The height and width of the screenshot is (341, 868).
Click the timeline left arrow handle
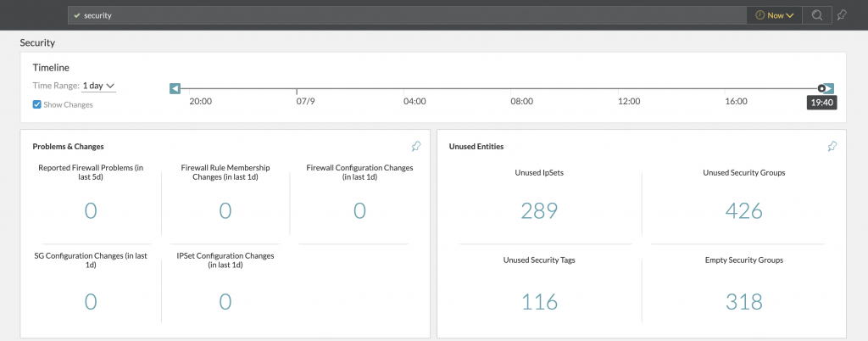pyautogui.click(x=175, y=88)
